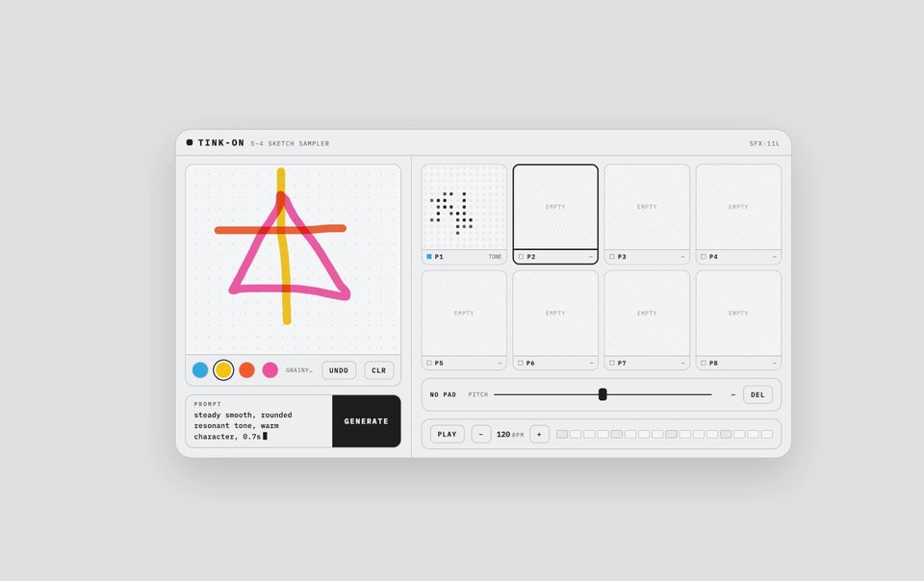The width and height of the screenshot is (924, 581).
Task: Click the S-4 SKETCH SAMPLER subtitle
Action: [290, 143]
